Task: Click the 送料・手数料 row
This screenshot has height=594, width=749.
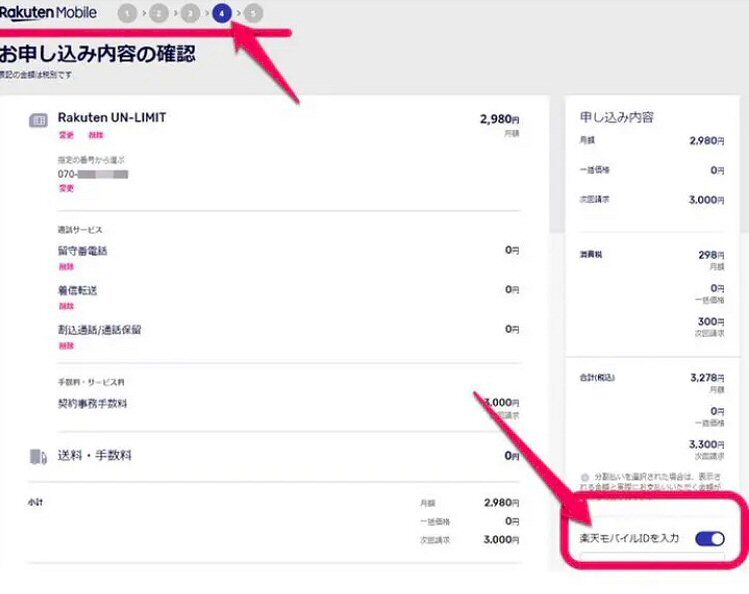Action: [x=95, y=455]
